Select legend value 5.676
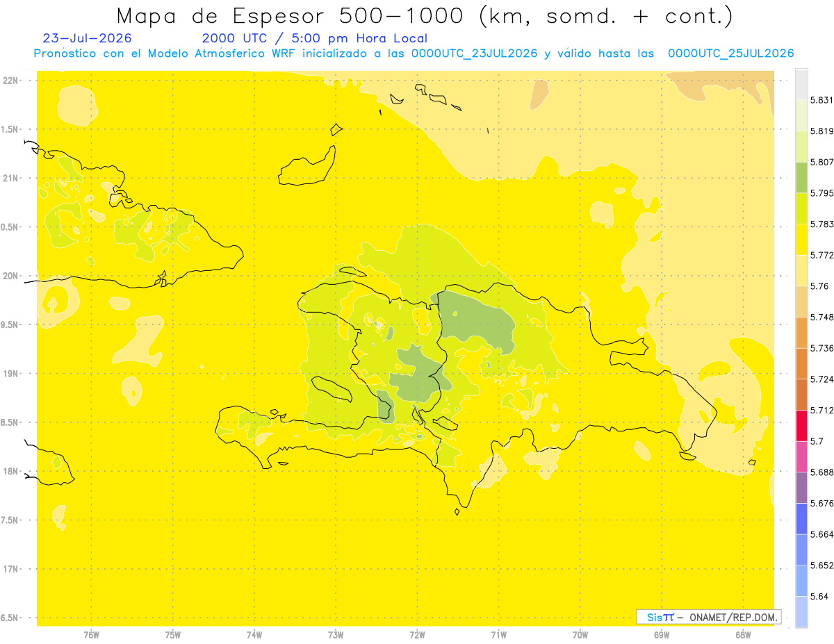 (820, 503)
